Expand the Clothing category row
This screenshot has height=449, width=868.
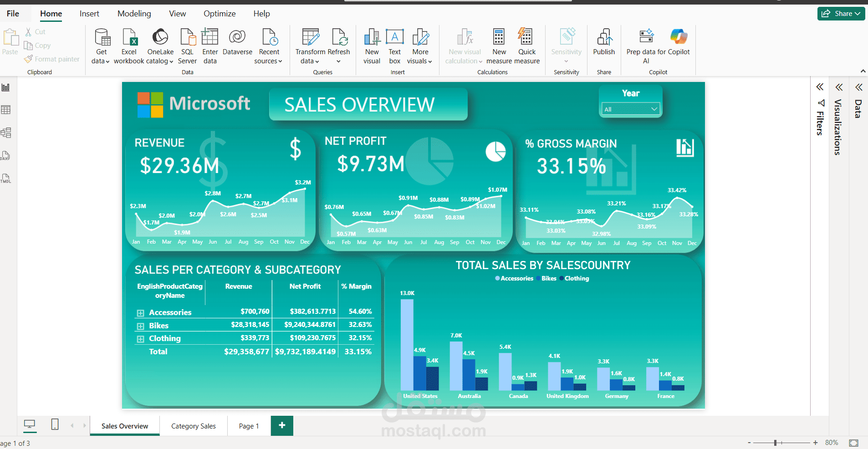(x=140, y=339)
